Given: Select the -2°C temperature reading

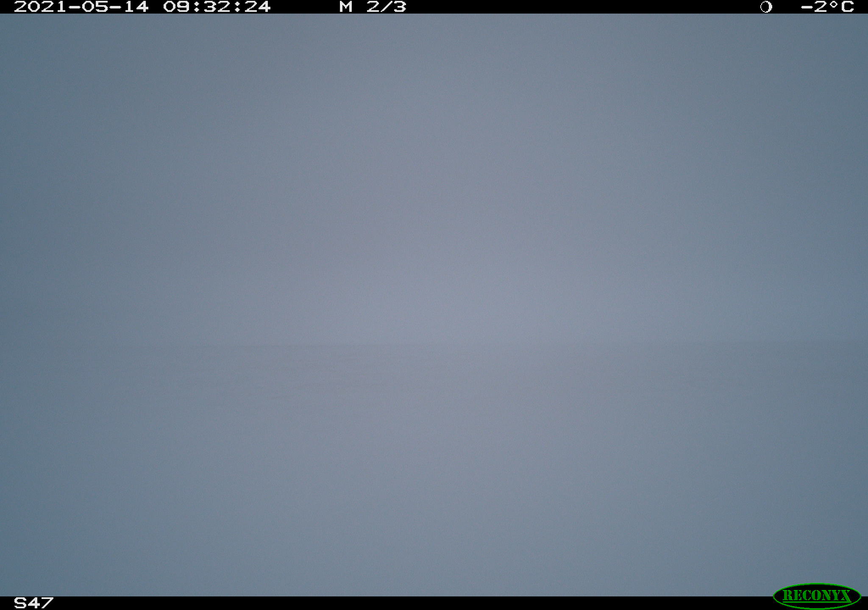Looking at the screenshot, I should (x=827, y=7).
